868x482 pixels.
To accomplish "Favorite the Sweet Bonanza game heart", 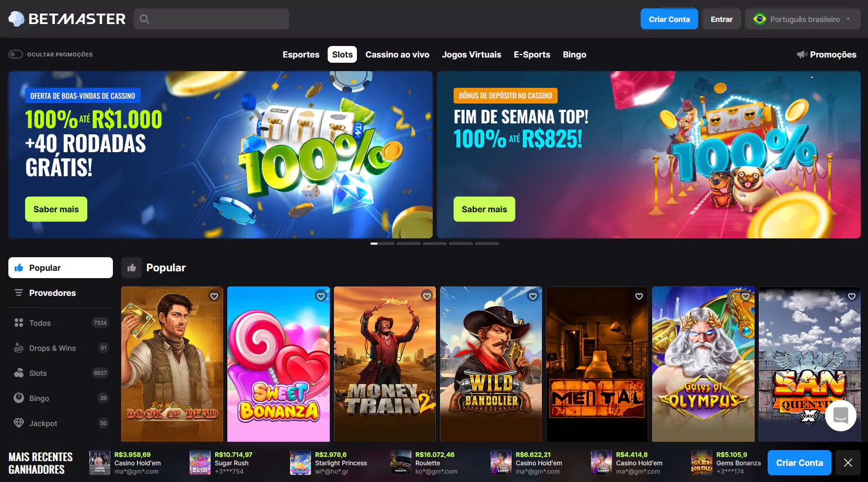I will (x=321, y=296).
